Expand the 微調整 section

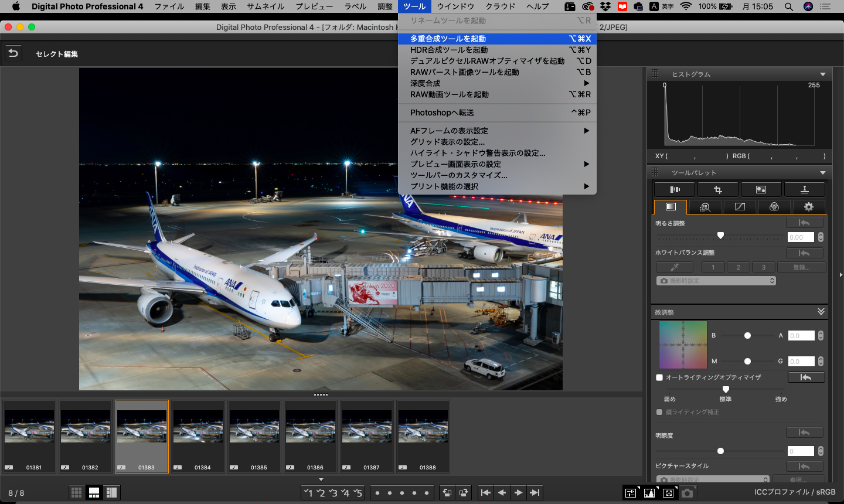821,312
